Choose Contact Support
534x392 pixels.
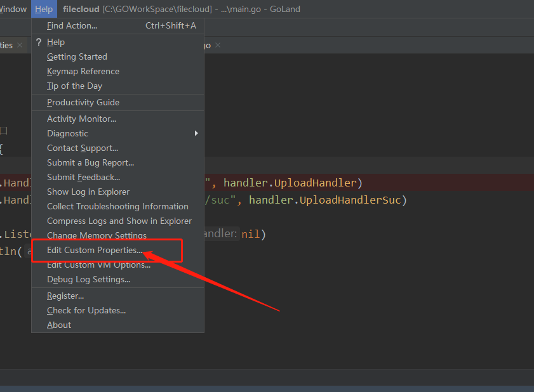(x=118, y=148)
